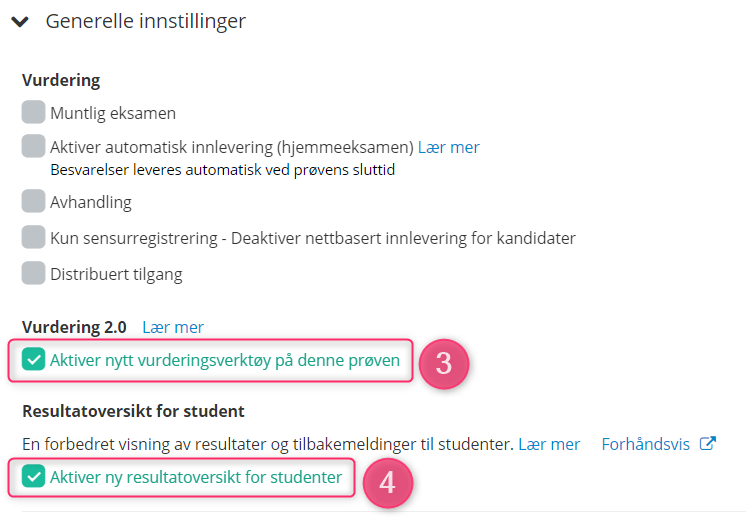The height and width of the screenshot is (524, 746).
Task: Tick the Aktiver automatisk innlevering checkbox
Action: [33, 146]
